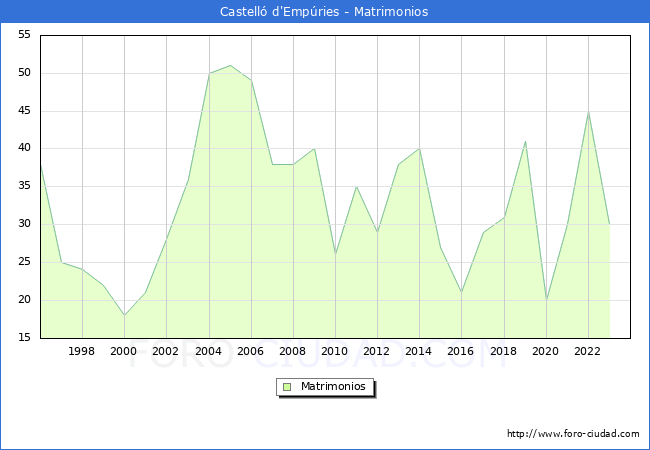Click the 2011 peak data point

pos(356,186)
